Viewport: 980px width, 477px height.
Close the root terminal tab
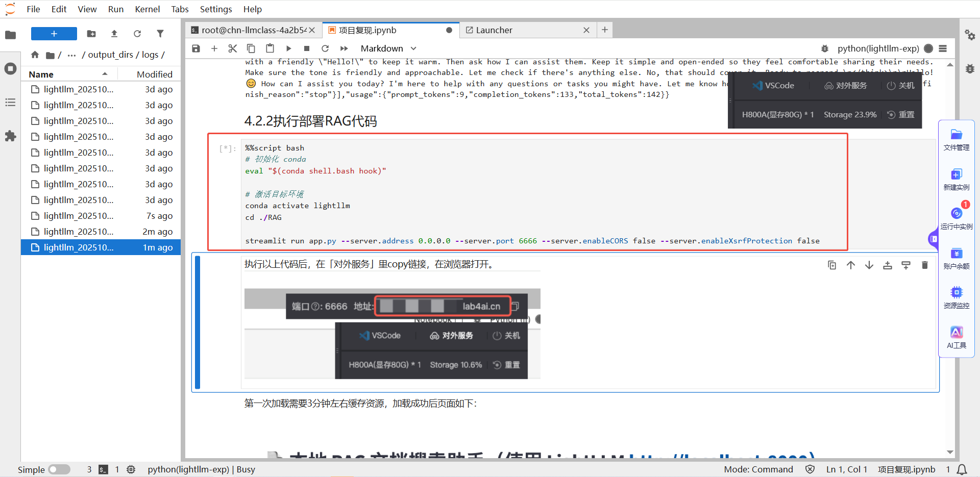coord(312,30)
